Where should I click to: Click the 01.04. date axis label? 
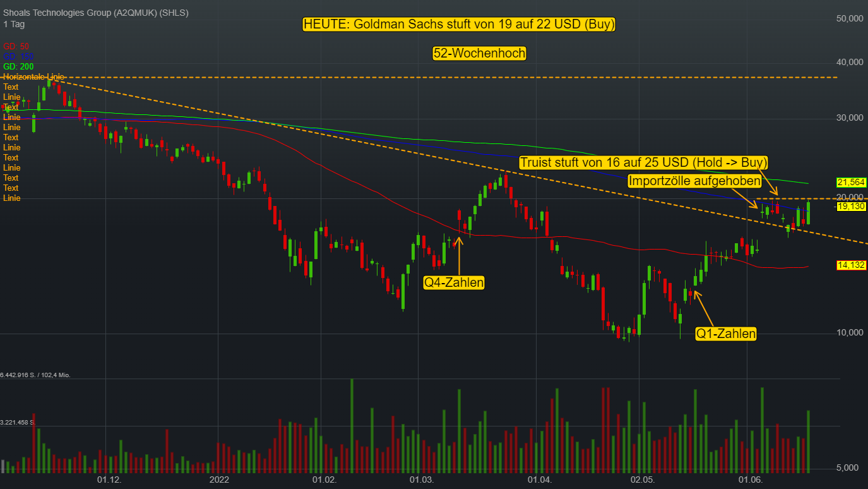click(540, 480)
